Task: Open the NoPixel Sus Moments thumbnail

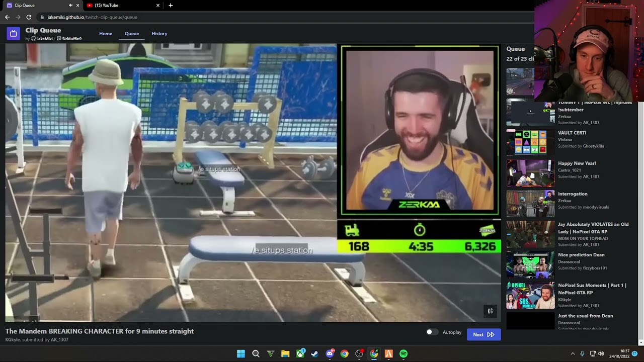Action: click(530, 296)
